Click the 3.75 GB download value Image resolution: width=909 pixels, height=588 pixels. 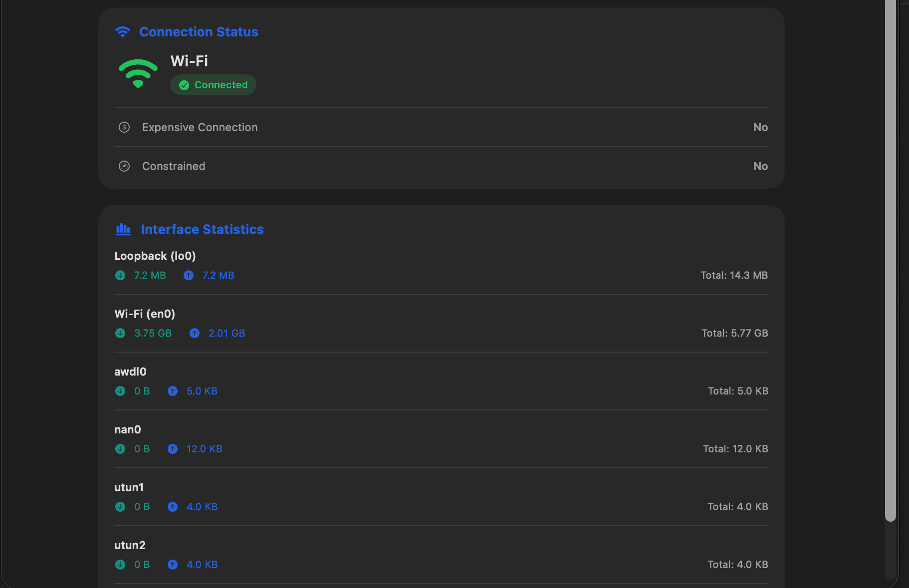[x=153, y=333]
